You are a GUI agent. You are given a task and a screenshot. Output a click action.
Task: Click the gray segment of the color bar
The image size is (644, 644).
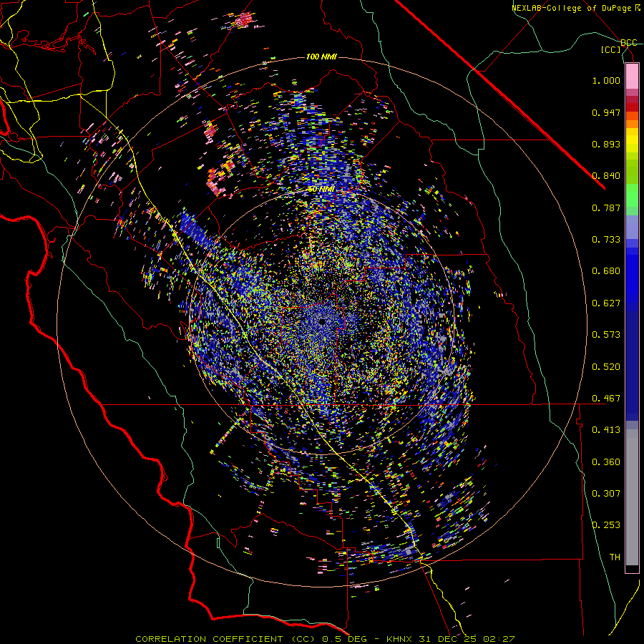[x=632, y=497]
